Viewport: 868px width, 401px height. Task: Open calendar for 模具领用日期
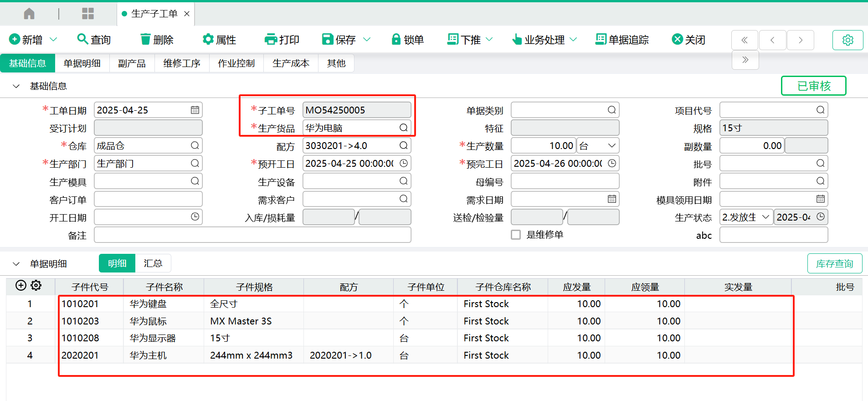click(x=821, y=199)
